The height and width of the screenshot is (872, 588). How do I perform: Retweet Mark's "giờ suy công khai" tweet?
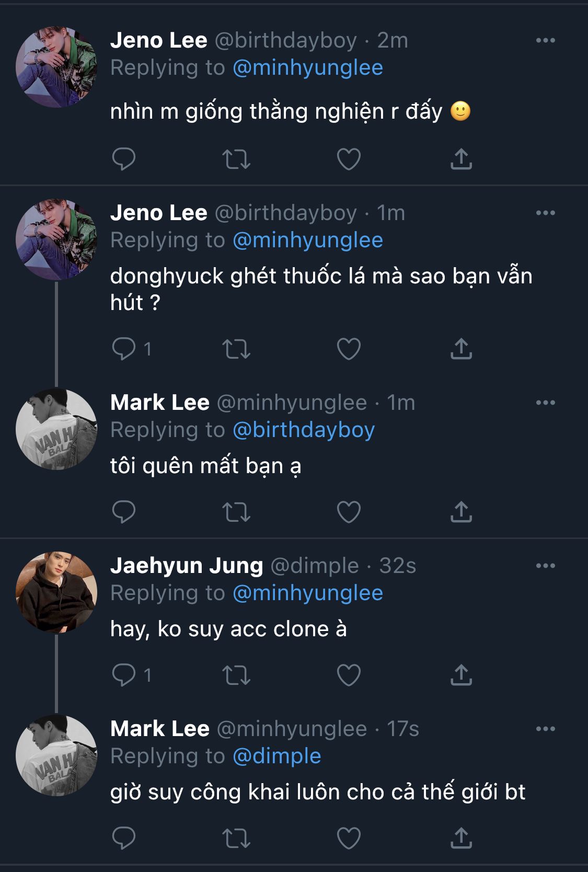click(236, 838)
